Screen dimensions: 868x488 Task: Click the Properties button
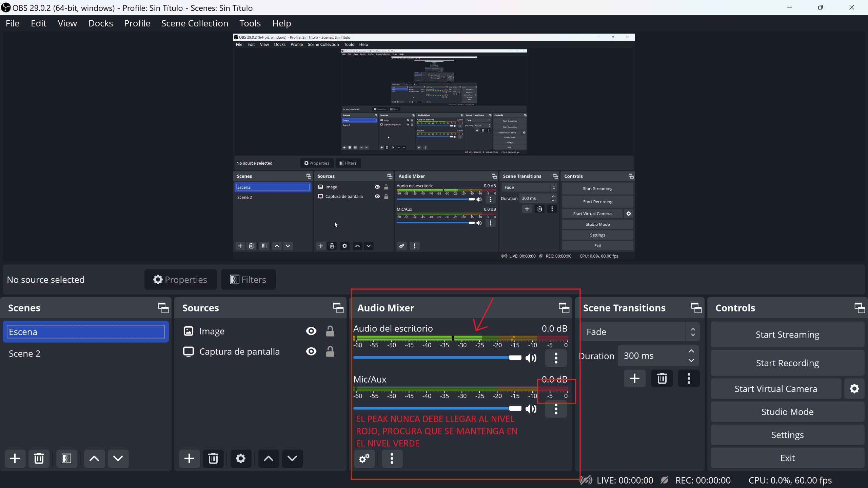180,280
